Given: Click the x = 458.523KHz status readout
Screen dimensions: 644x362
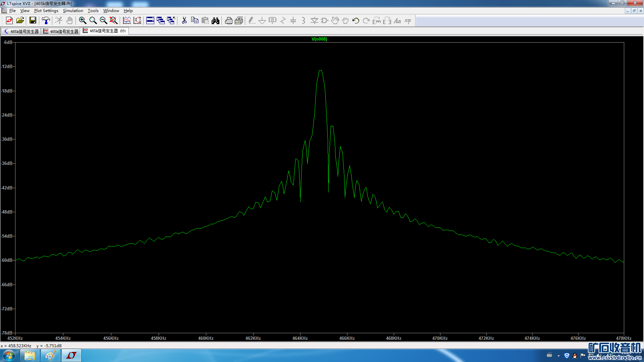Looking at the screenshot, I should pos(16,346).
